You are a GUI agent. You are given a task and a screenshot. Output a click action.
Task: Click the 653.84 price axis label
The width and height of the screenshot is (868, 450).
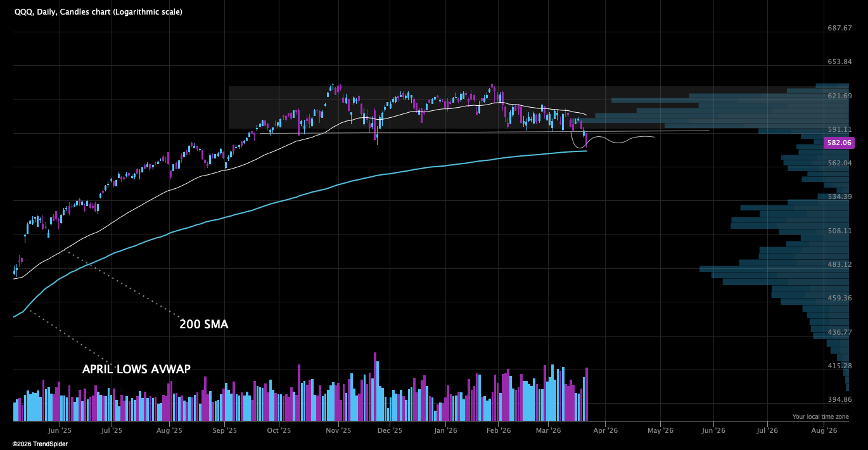point(839,62)
